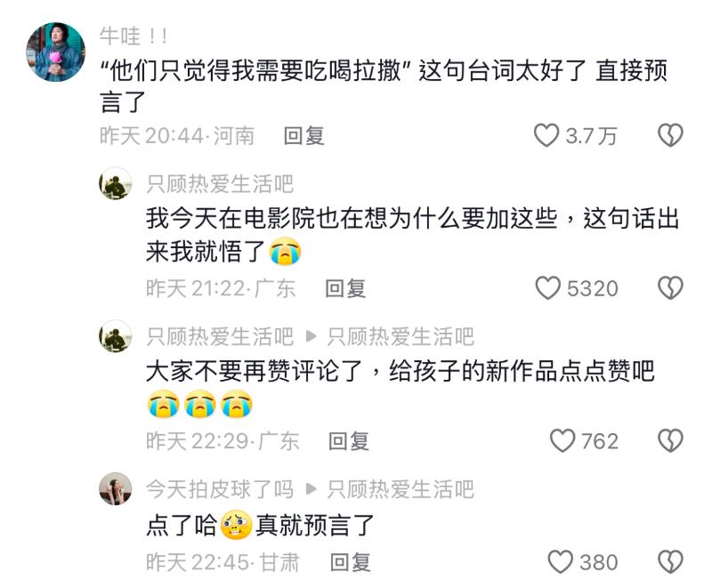Image resolution: width=712 pixels, height=588 pixels.
Task: Like the reply with 762 likes
Action: pos(562,440)
